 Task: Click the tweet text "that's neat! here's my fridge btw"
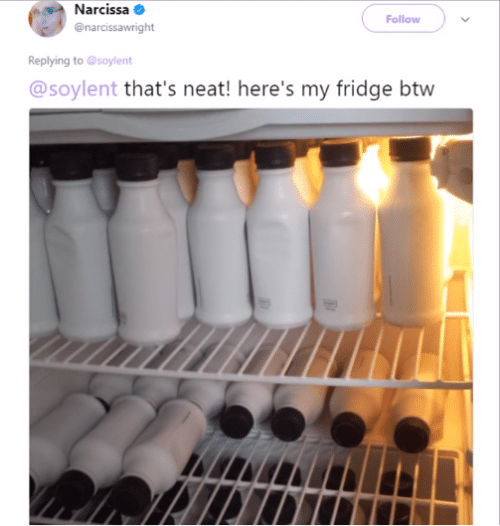tap(279, 89)
